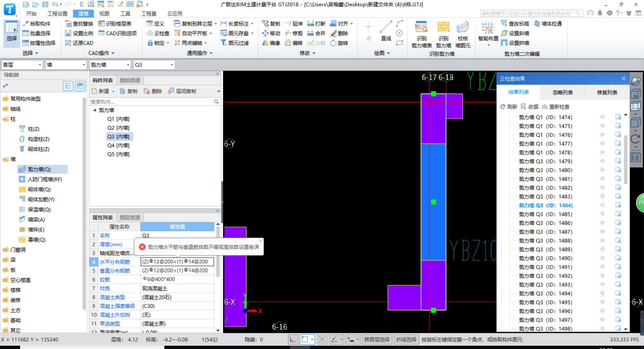The image size is (644, 349).
Task: Click 查找替换 find and replace
Action: point(79,23)
